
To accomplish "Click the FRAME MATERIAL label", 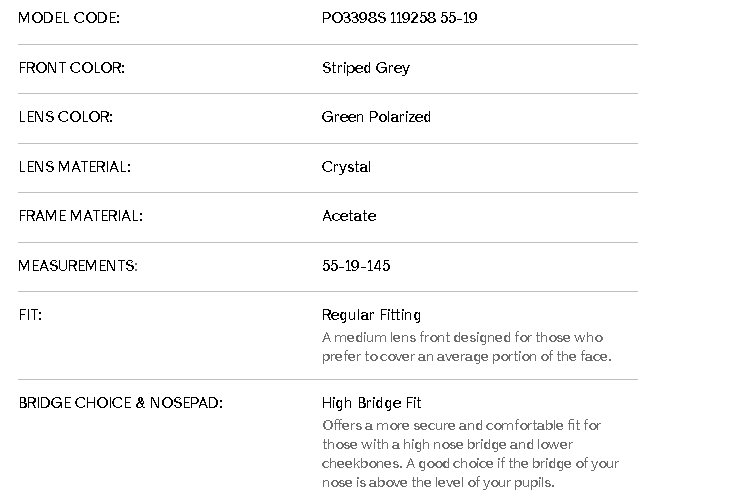I will 80,216.
